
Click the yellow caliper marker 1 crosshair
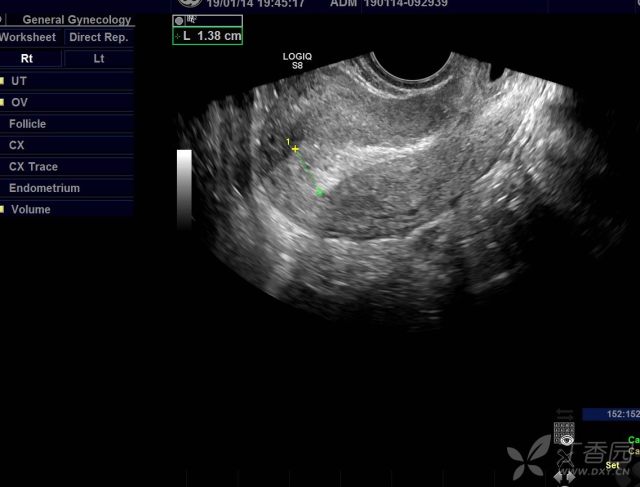(x=295, y=149)
